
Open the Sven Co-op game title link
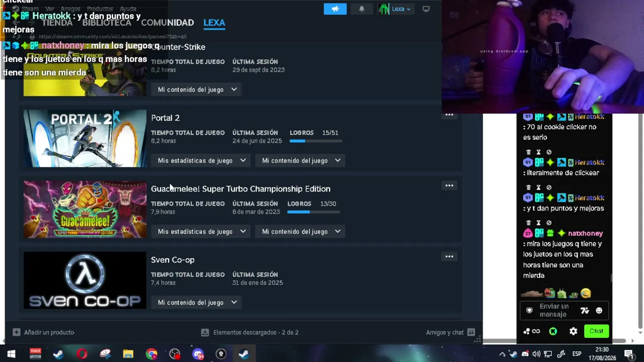(x=173, y=260)
